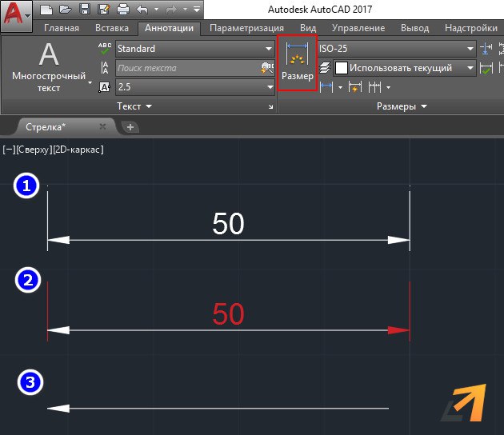Click the Plot printer icon
The width and height of the screenshot is (504, 435).
tap(123, 10)
